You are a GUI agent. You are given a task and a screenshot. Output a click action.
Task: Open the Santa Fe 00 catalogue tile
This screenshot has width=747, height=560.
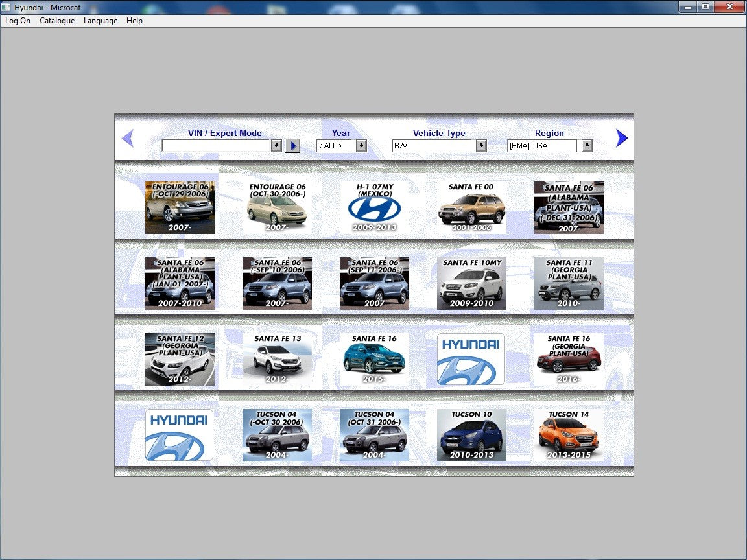click(x=471, y=207)
